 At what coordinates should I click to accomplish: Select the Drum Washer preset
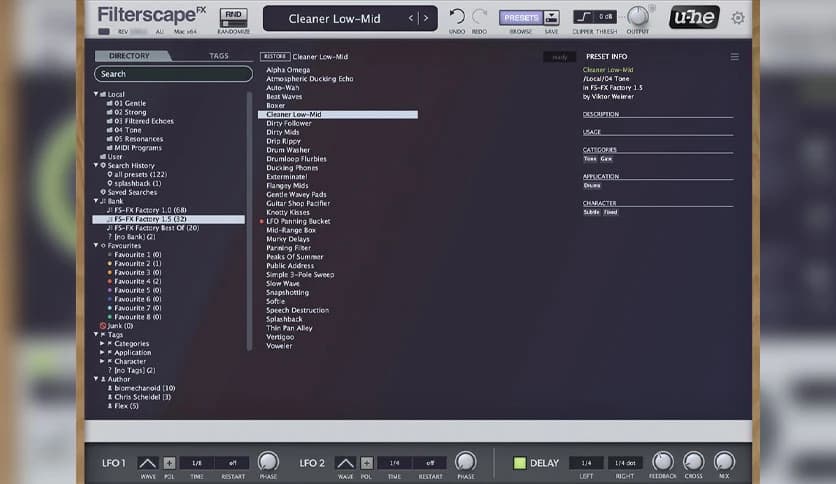pos(288,150)
